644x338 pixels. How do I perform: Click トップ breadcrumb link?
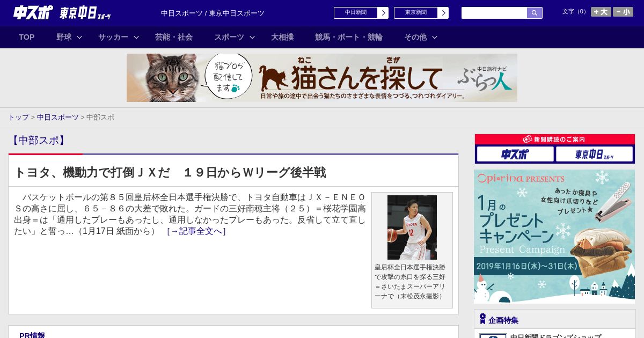click(x=18, y=117)
